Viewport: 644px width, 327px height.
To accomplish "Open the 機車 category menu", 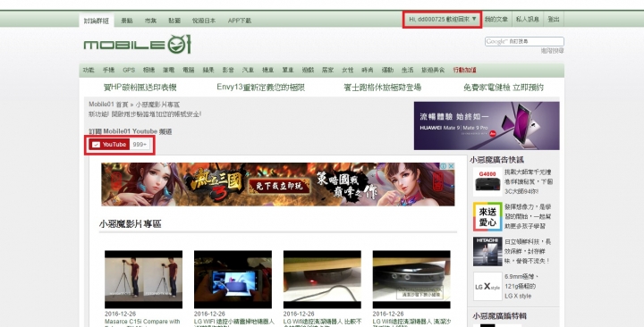I will [x=267, y=71].
